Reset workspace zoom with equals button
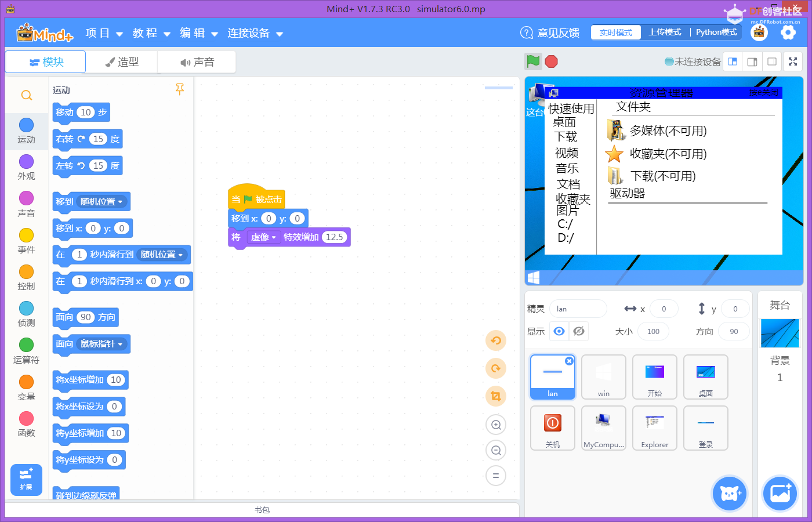This screenshot has width=812, height=522. (496, 476)
